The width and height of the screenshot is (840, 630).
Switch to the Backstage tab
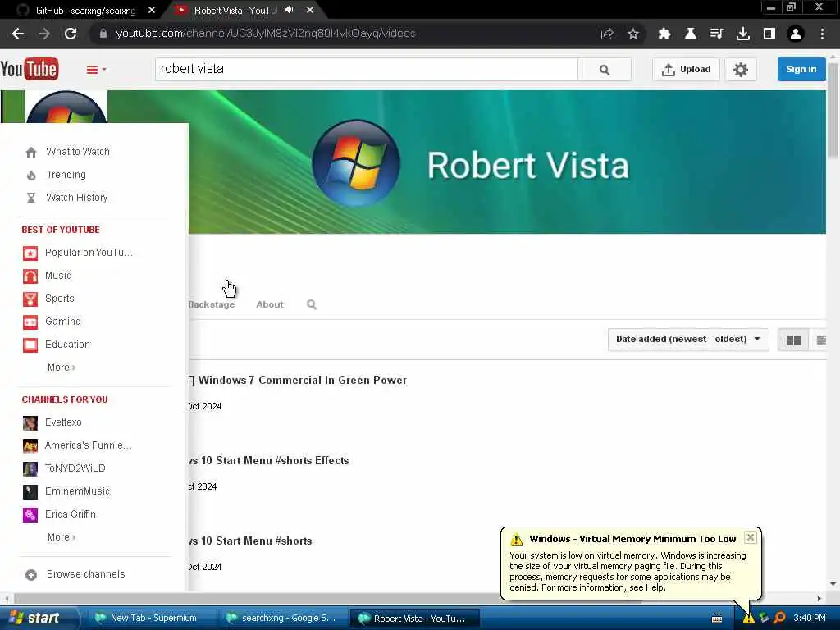tap(212, 304)
